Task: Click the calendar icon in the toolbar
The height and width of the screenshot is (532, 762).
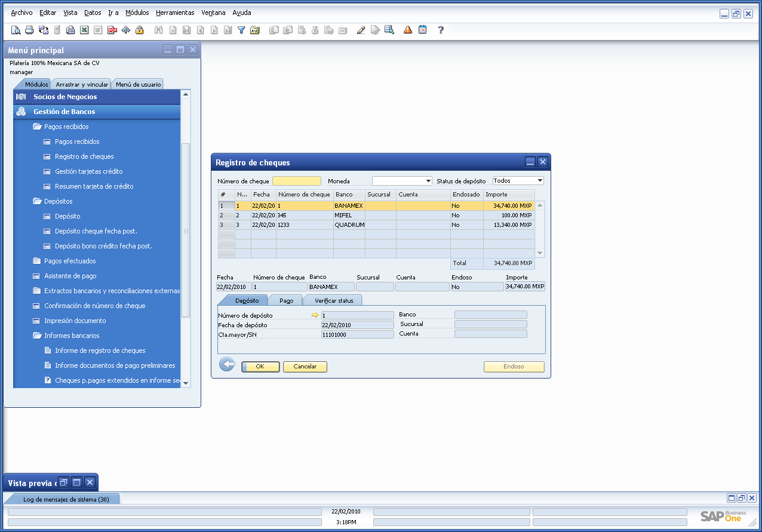Action: click(422, 30)
